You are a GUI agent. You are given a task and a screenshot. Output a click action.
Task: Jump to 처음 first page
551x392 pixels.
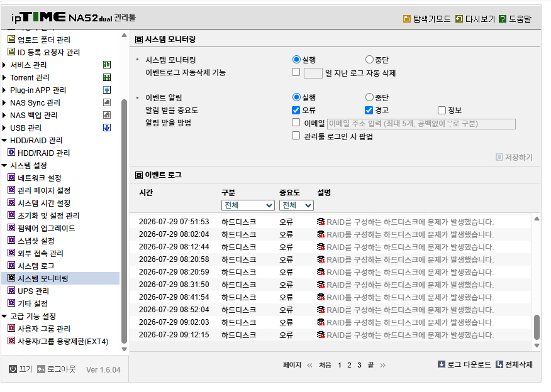[325, 366]
